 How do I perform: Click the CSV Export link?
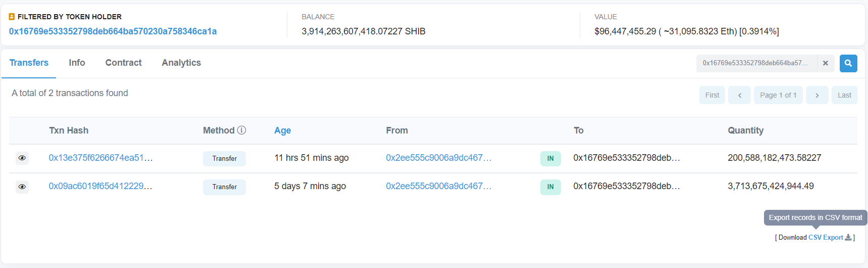point(826,237)
